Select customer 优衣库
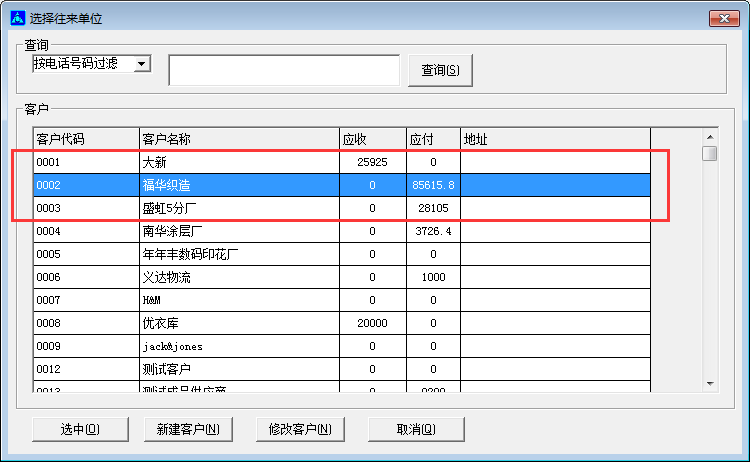750x462 pixels. tap(342, 323)
